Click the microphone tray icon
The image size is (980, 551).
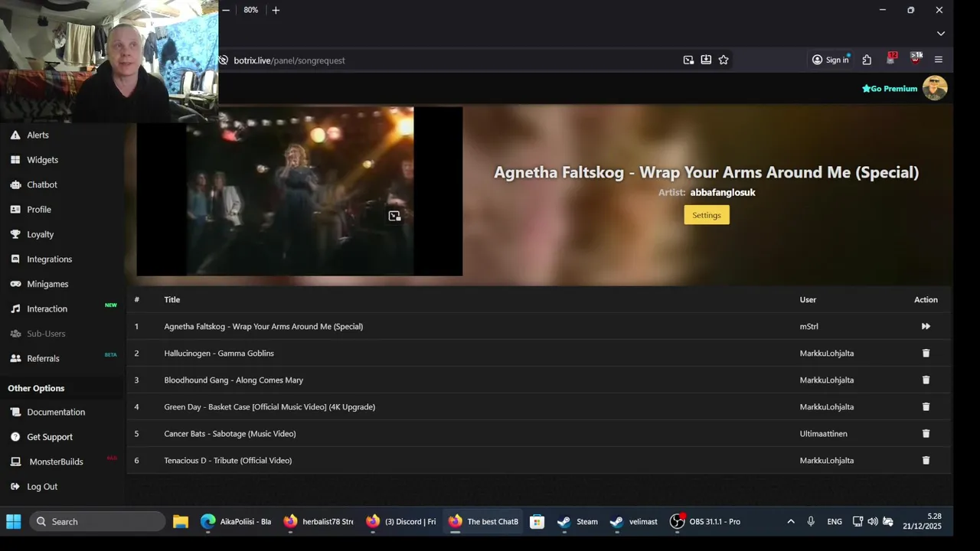(811, 522)
